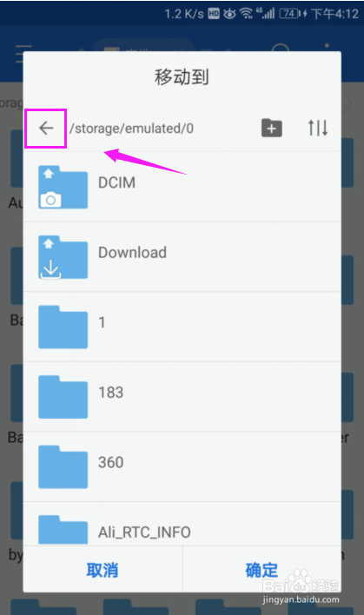364x615 pixels.
Task: Tap the back arrow beside the storage path
Action: click(46, 128)
